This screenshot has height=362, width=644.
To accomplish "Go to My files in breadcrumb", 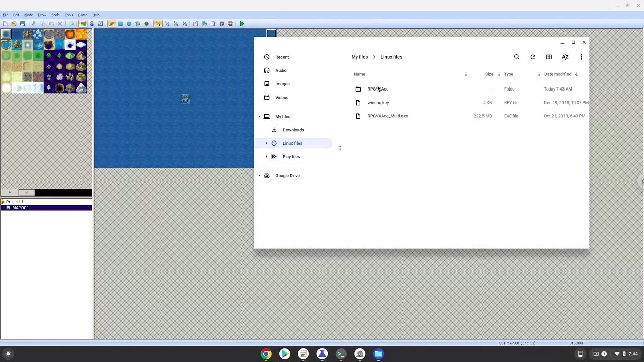I will click(360, 57).
